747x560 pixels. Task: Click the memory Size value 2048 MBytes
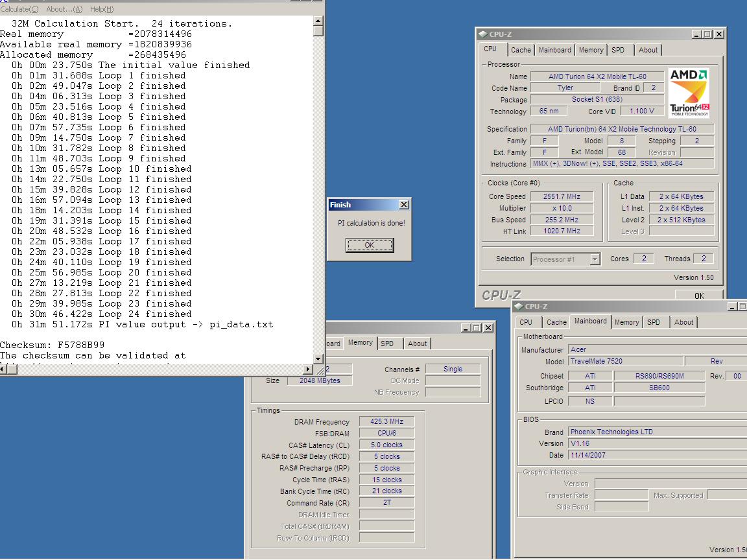[320, 380]
